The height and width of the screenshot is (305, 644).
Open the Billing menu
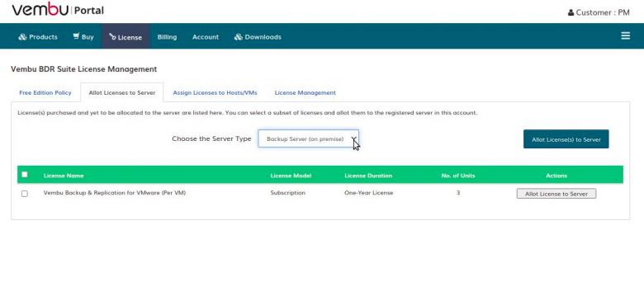(x=167, y=37)
